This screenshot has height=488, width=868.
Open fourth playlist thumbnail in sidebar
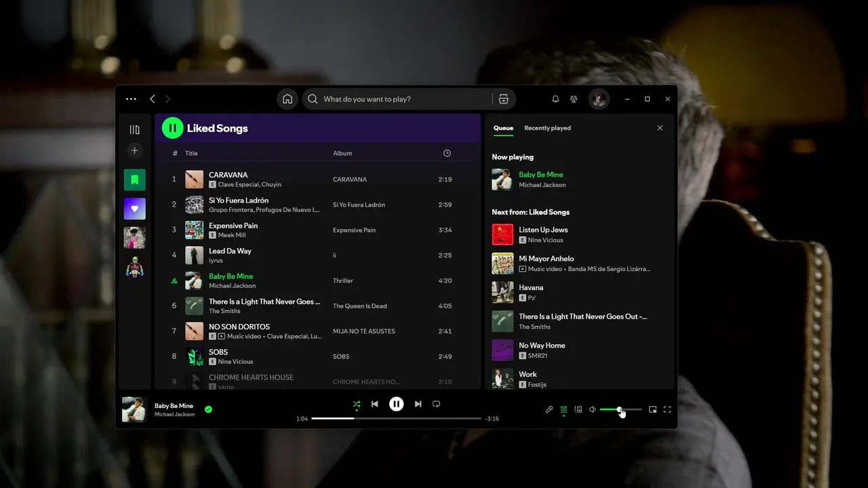tap(134, 267)
